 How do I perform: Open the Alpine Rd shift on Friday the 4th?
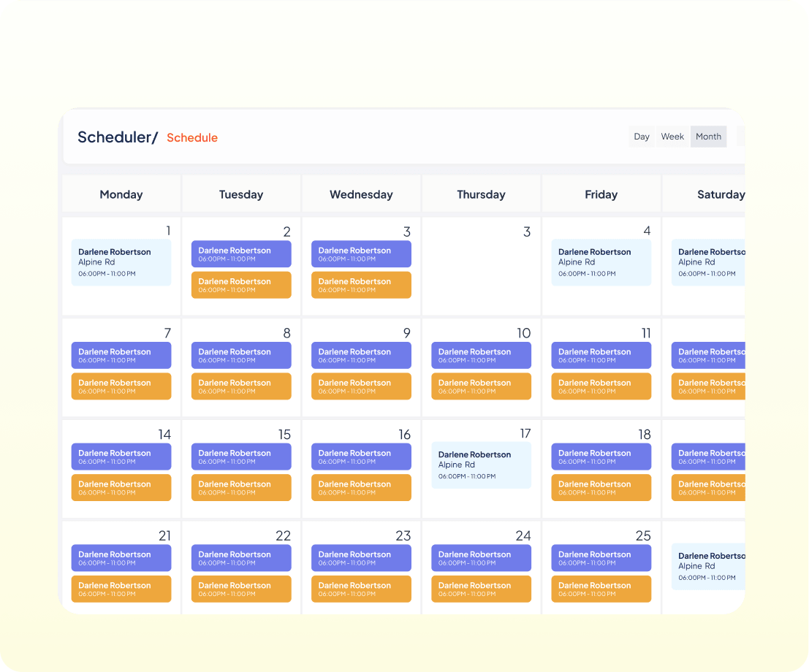point(601,262)
